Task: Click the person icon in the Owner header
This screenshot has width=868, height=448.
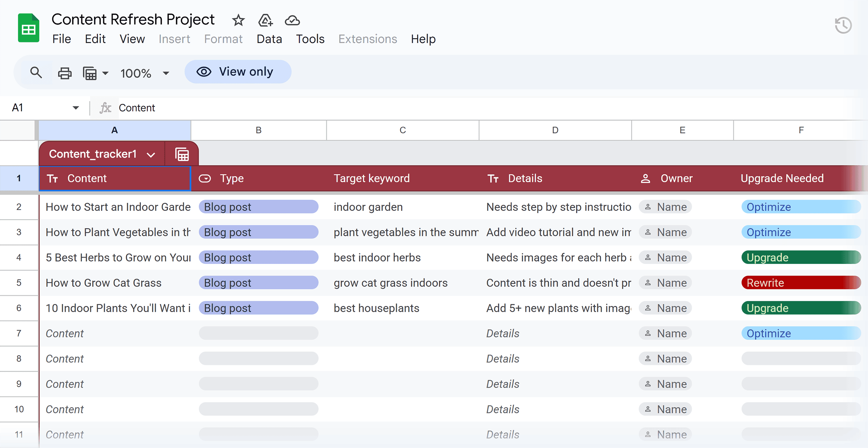Action: pos(646,178)
